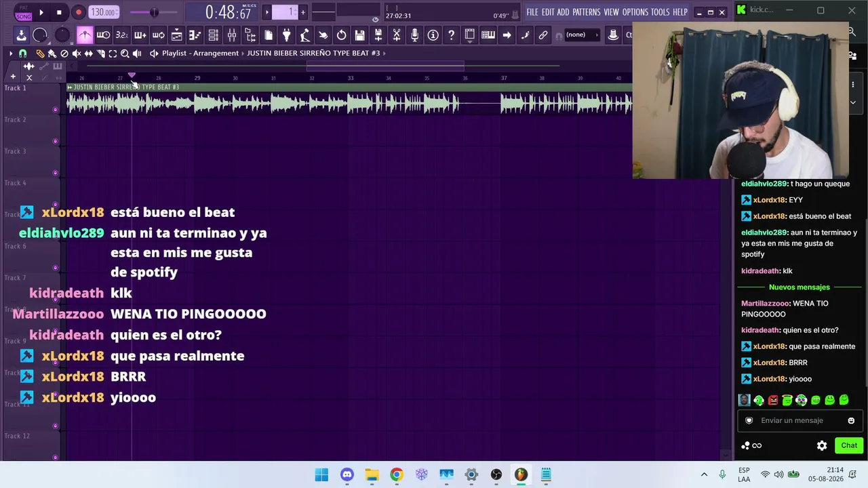This screenshot has height=488, width=868.
Task: Click the render as audio file icon
Action: pyautogui.click(x=378, y=35)
